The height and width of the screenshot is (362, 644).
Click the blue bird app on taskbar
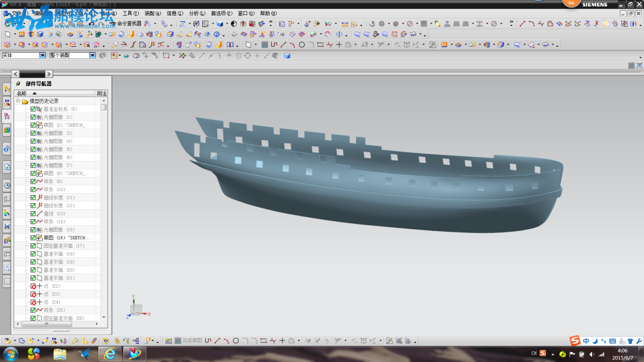[x=85, y=353]
